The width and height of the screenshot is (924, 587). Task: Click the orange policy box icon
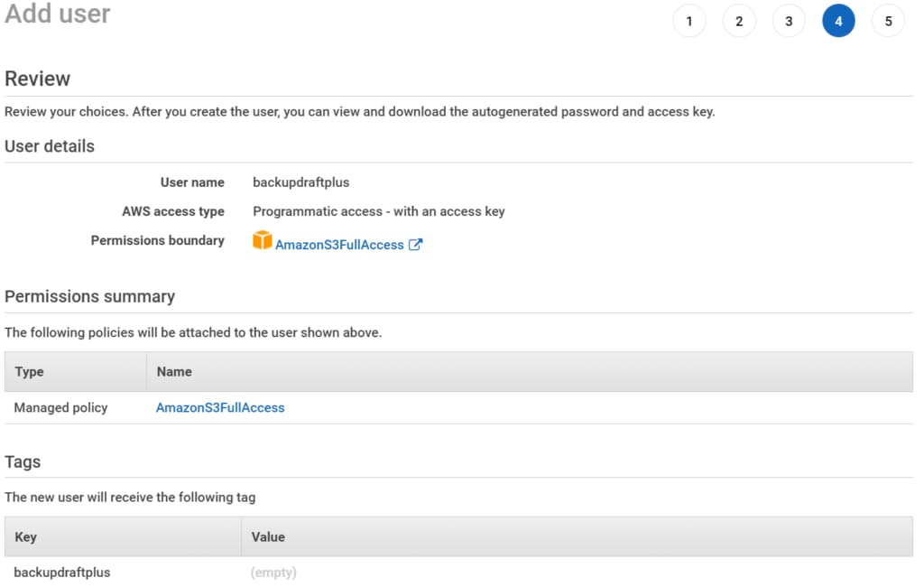(x=263, y=240)
